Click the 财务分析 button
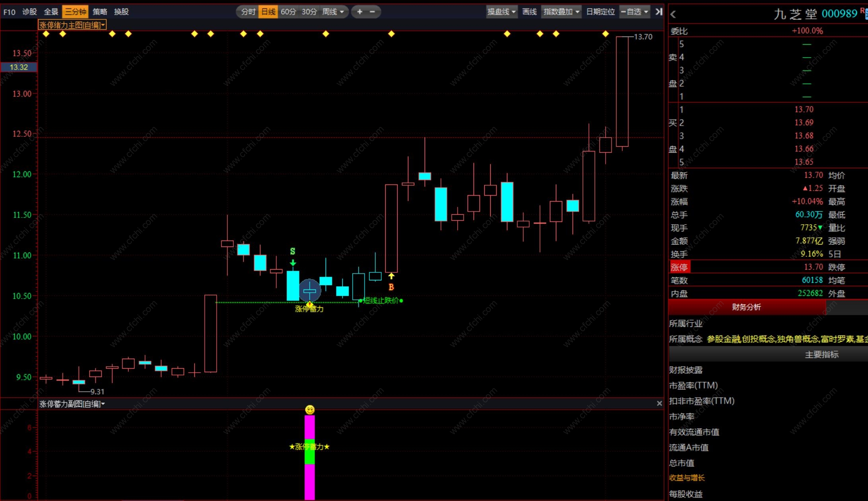This screenshot has width=868, height=501. 746,307
